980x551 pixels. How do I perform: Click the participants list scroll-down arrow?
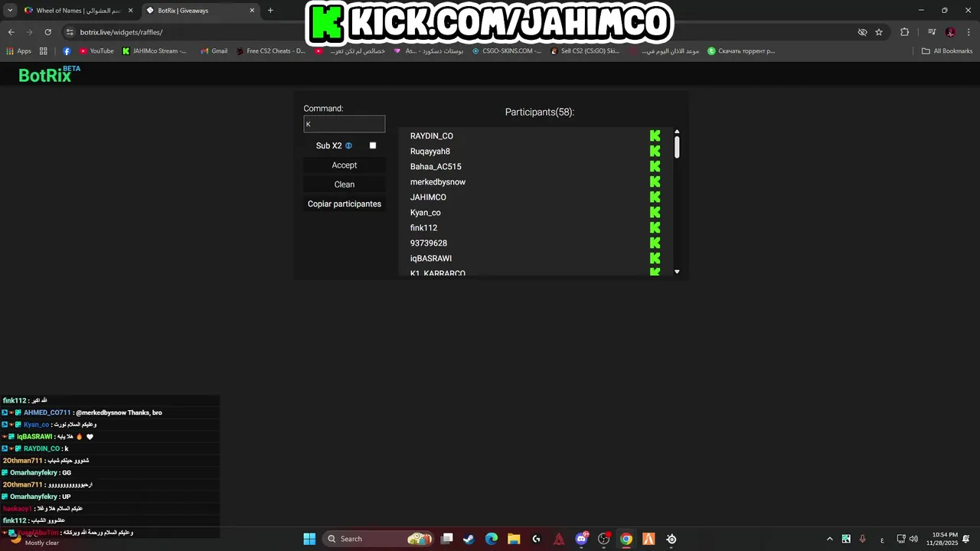click(677, 272)
